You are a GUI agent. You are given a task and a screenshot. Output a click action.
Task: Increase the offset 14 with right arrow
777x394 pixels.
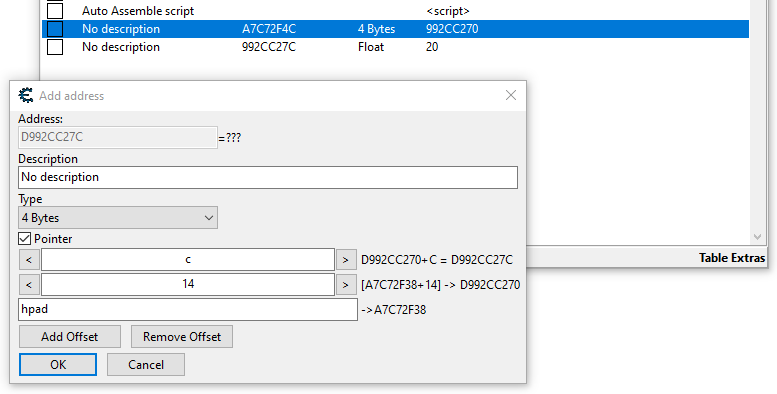tap(346, 284)
